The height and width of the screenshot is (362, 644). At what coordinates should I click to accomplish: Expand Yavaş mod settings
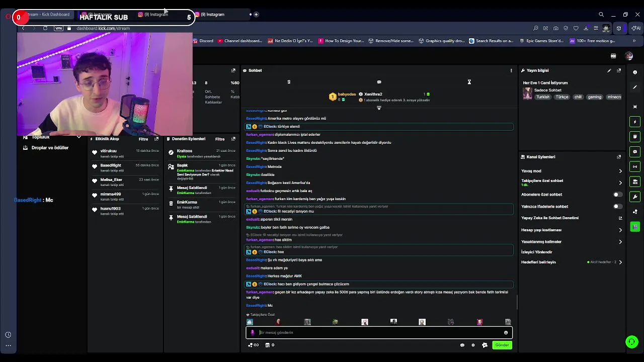pyautogui.click(x=620, y=171)
